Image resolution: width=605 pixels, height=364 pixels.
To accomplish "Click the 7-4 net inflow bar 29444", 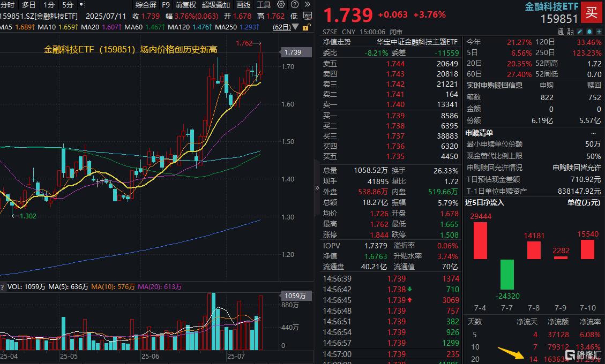I will [480, 240].
